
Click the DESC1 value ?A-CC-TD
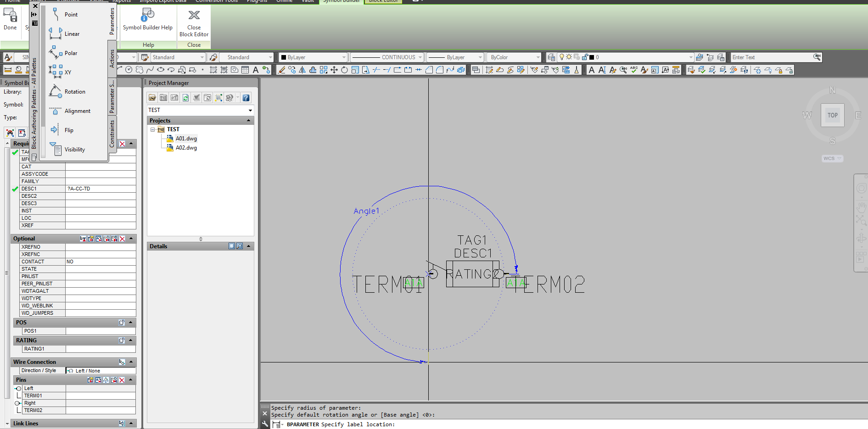[101, 189]
